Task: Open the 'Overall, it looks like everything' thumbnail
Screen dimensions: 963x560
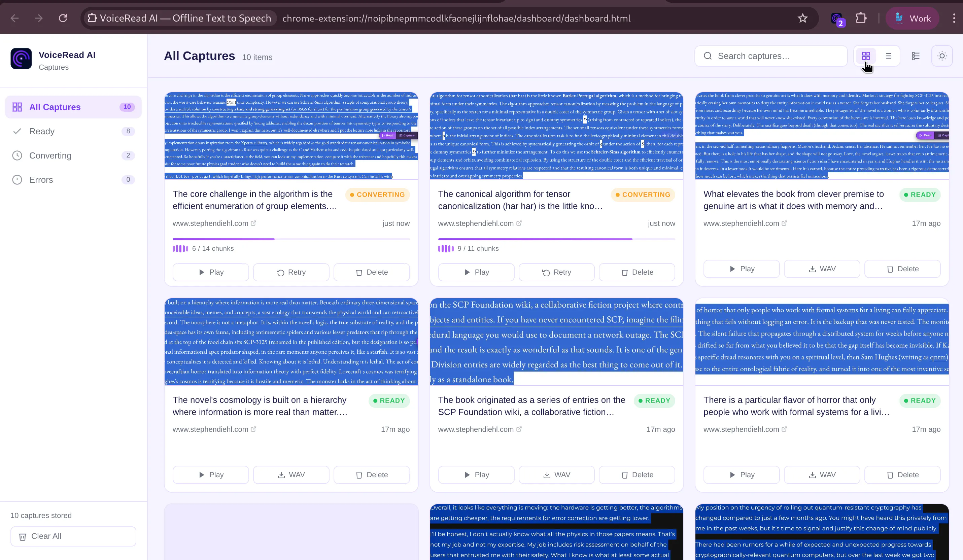Action: (557, 532)
